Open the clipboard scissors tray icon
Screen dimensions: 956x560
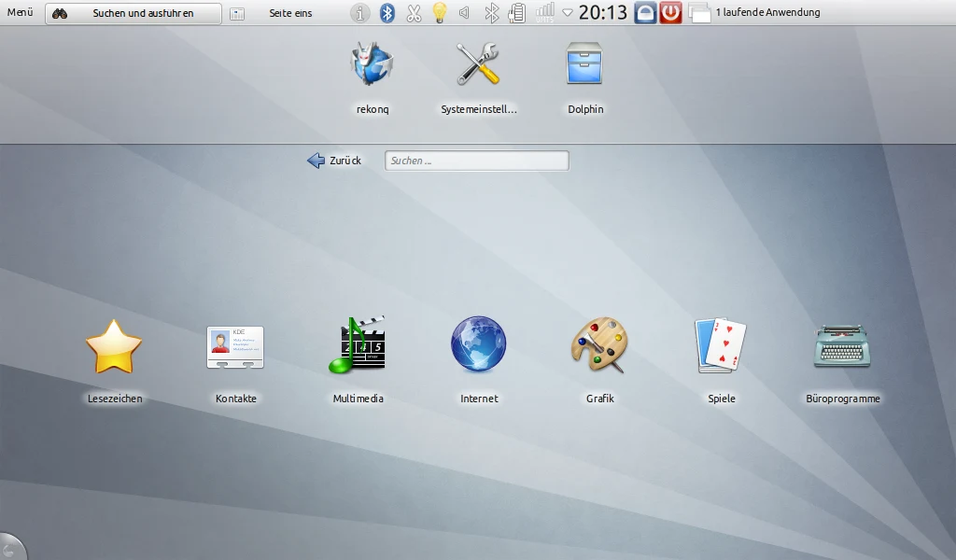414,13
